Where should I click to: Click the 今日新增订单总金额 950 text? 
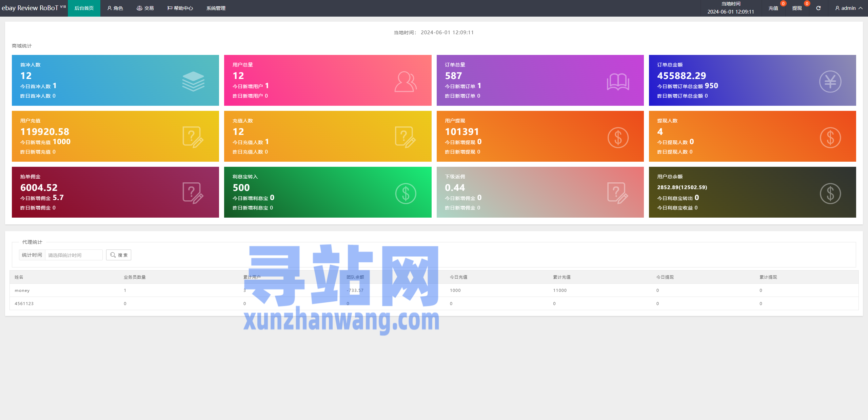688,86
